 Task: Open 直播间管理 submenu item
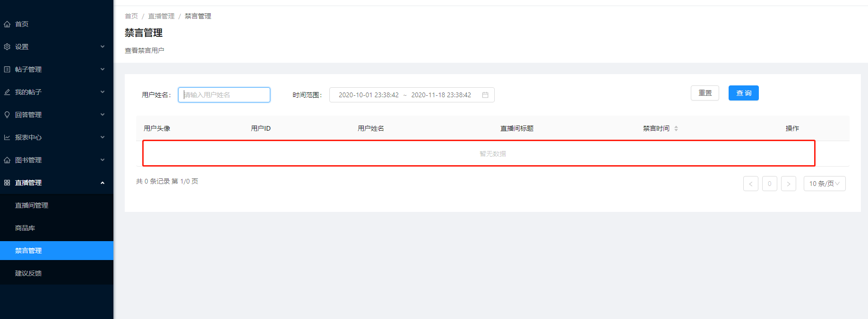click(x=57, y=205)
